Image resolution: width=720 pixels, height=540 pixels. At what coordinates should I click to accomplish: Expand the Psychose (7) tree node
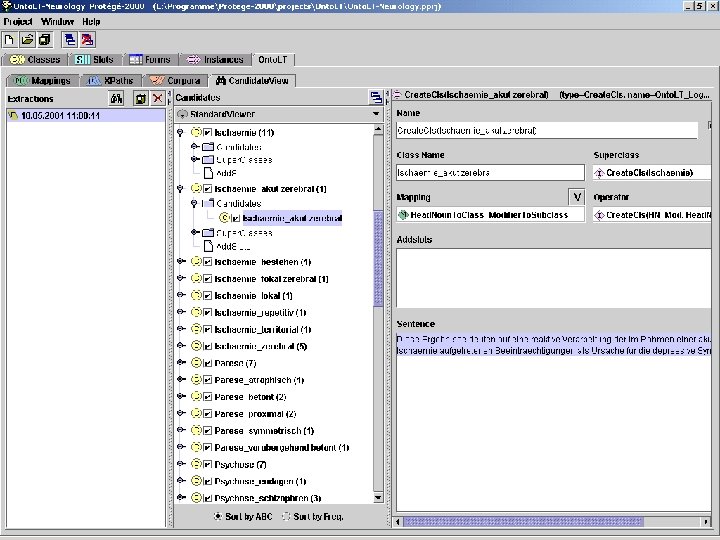(180, 465)
